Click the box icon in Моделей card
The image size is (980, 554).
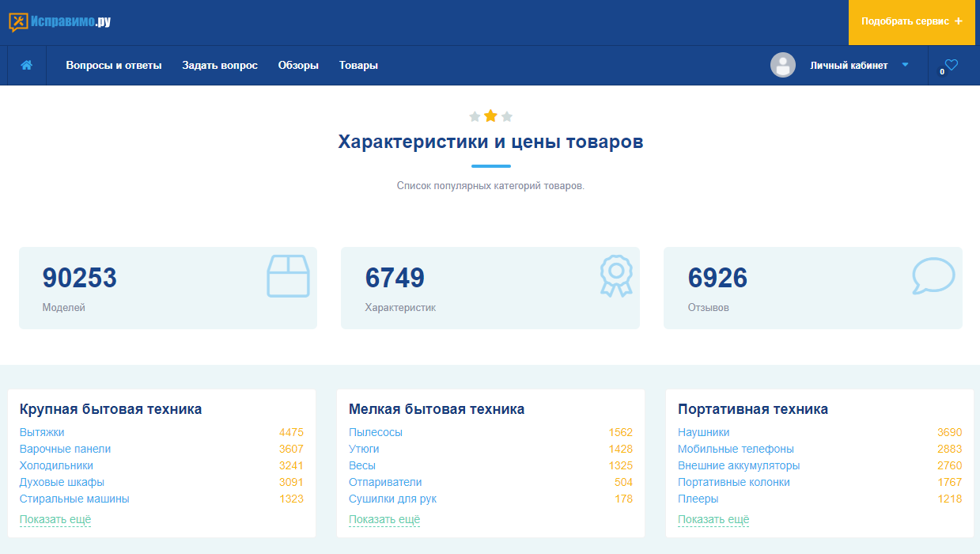coord(288,275)
